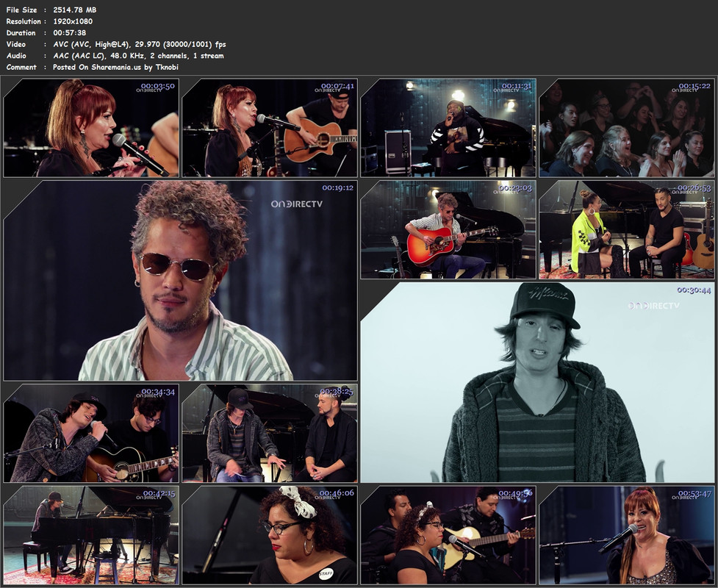Open the interview thumbnail stamped 00:26:53
The image size is (718, 588).
(x=627, y=229)
